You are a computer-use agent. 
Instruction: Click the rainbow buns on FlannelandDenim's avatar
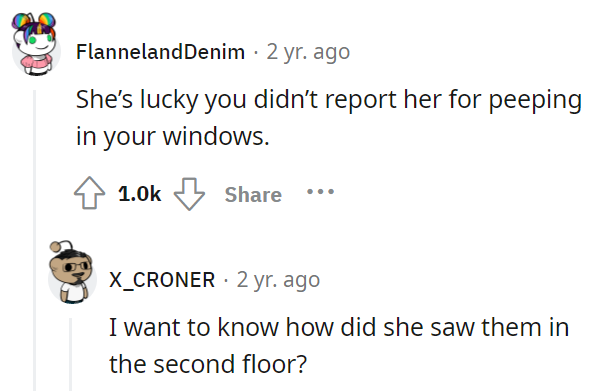[x=34, y=22]
